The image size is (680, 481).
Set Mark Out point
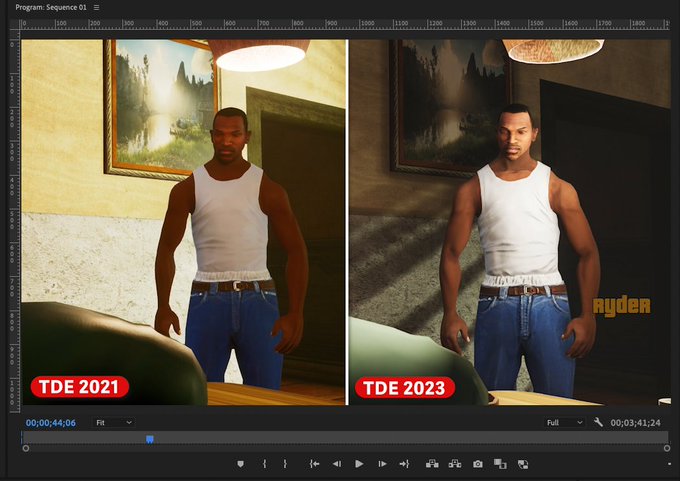pos(285,464)
